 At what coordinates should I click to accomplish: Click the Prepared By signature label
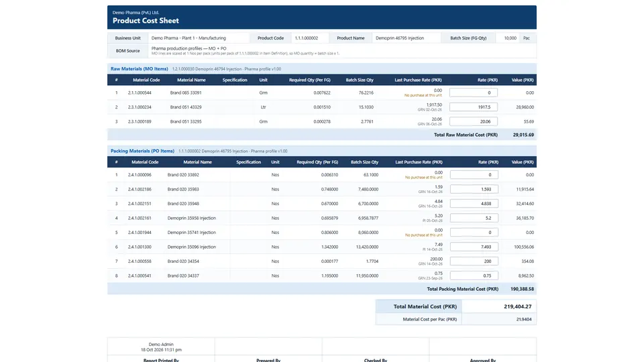(268, 361)
